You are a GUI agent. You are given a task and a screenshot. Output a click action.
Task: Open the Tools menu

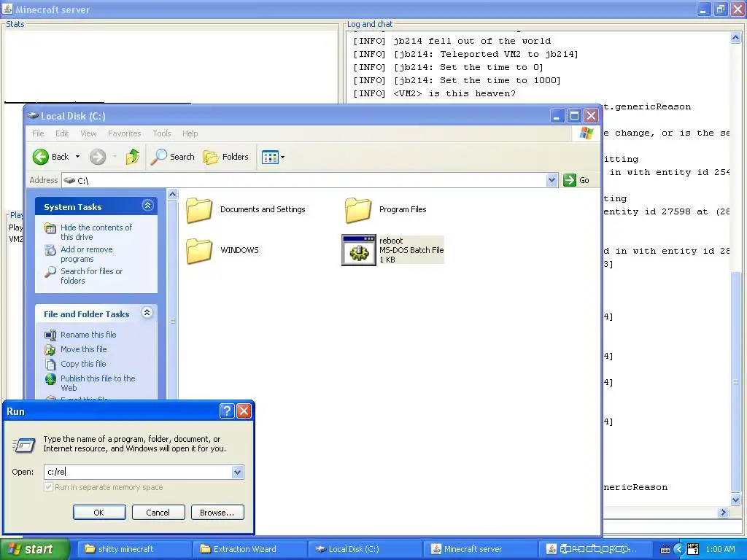tap(161, 133)
